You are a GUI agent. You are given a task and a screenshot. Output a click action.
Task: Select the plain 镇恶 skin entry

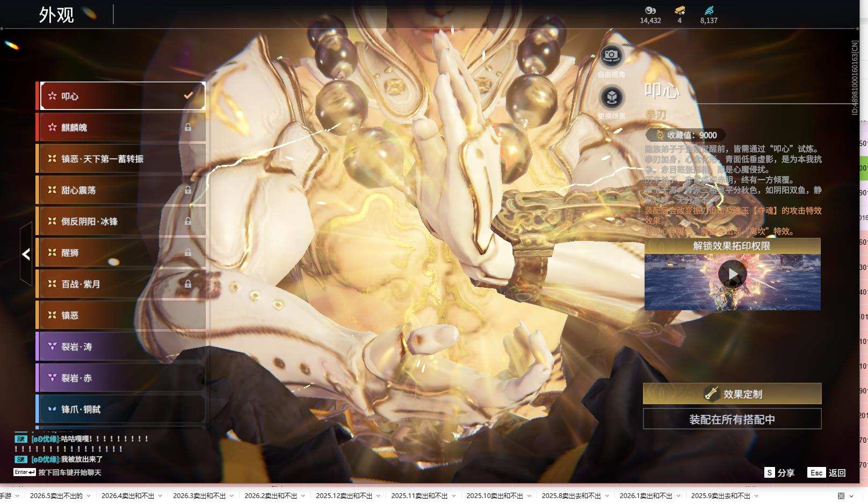[x=121, y=315]
